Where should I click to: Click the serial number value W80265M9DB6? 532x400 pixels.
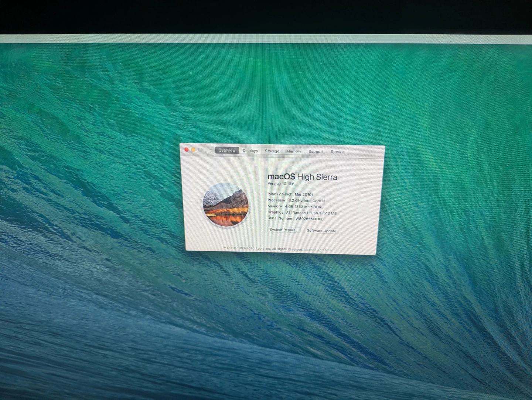[310, 219]
